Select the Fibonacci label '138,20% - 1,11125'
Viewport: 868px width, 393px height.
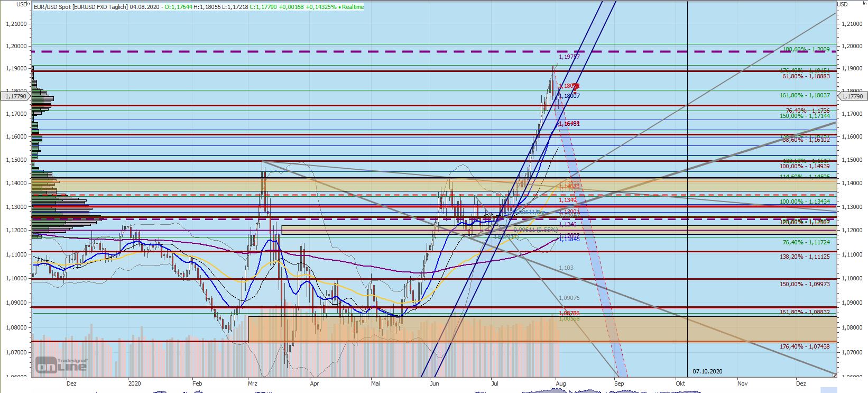coord(805,257)
